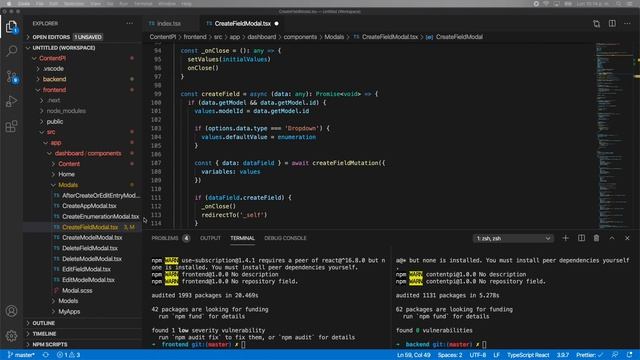Screen dimensions: 640x360
Task: Collapse the src folder
Action: 82,132
